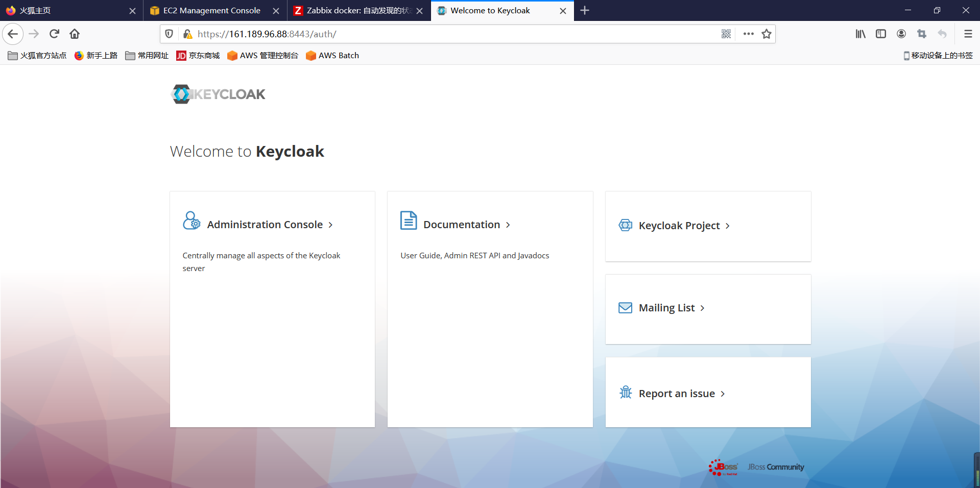The height and width of the screenshot is (488, 980).
Task: Switch to the Zabbix docker tab
Action: pyautogui.click(x=358, y=10)
